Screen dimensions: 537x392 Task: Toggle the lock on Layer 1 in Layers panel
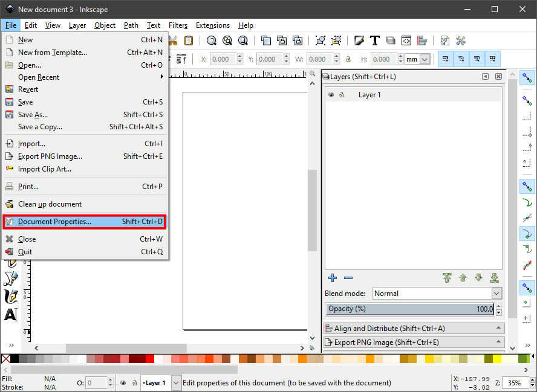click(342, 95)
